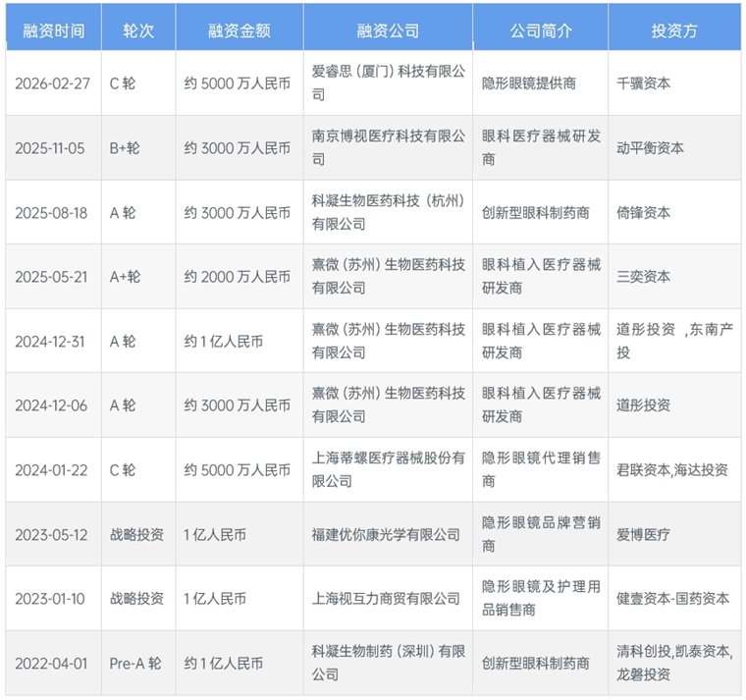The height and width of the screenshot is (700, 746).
Task: Click investor 动平衡资本
Action: pos(650,148)
